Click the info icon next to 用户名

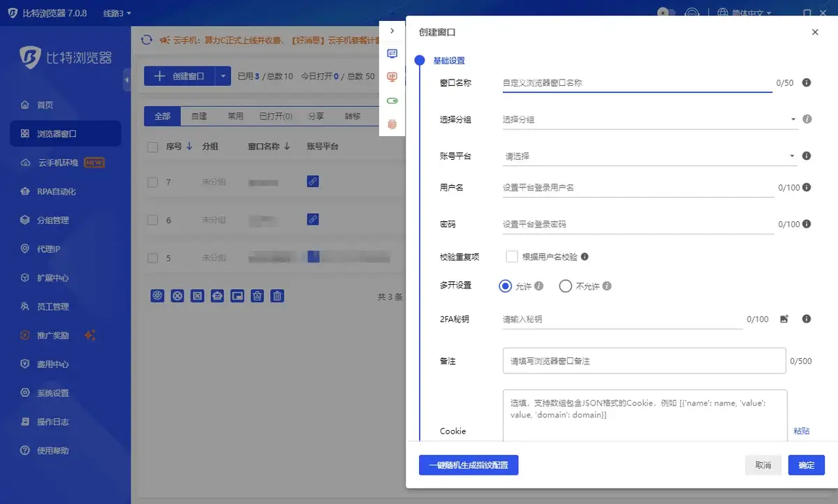click(807, 187)
